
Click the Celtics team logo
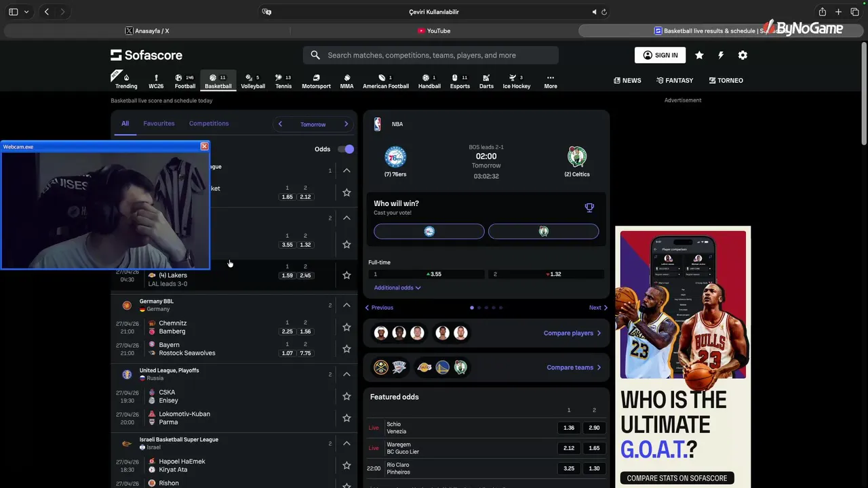coord(577,157)
